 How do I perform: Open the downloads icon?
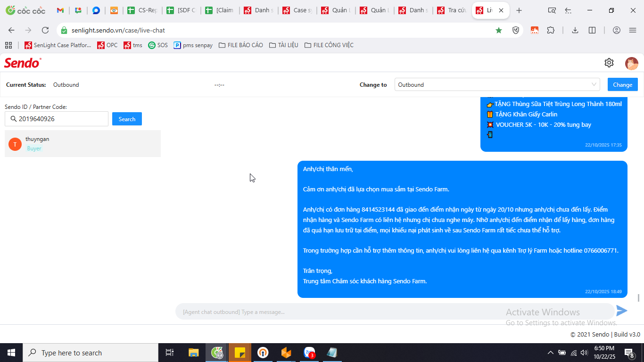575,30
